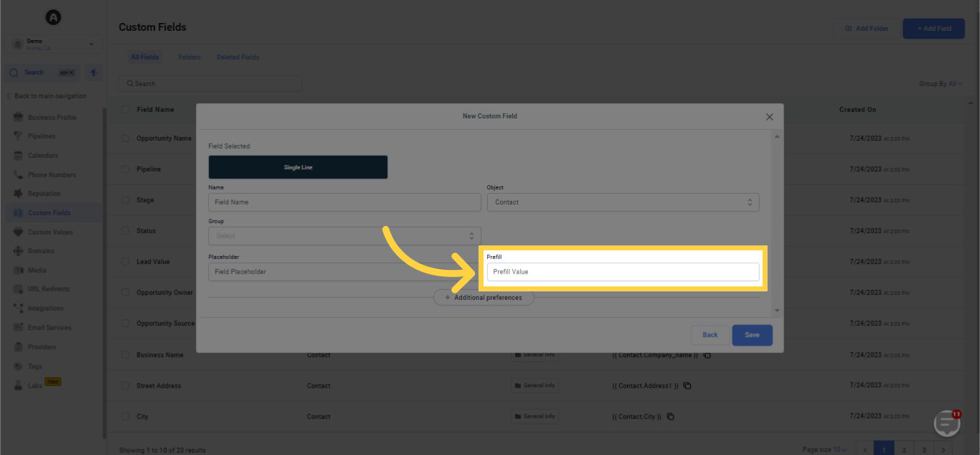Click the Field Name input box
The width and height of the screenshot is (980, 455).
(344, 202)
